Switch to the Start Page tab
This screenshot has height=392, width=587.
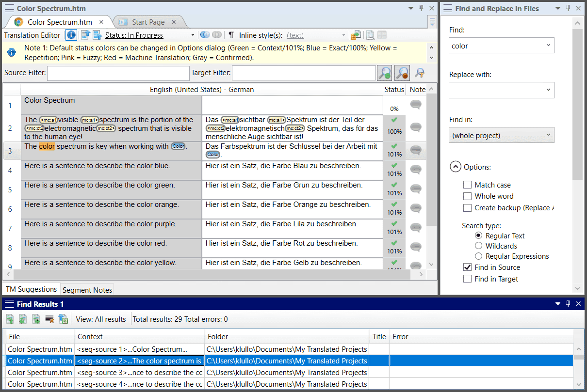click(148, 22)
